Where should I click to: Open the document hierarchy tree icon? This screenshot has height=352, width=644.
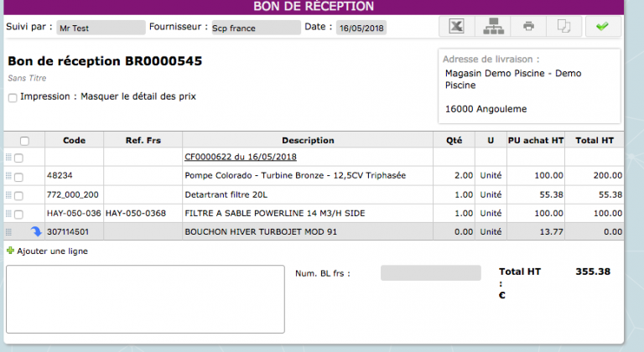493,27
